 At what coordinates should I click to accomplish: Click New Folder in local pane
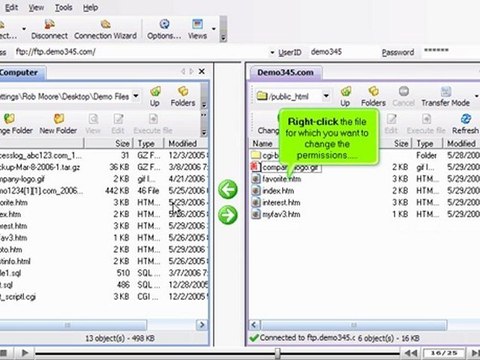point(58,124)
